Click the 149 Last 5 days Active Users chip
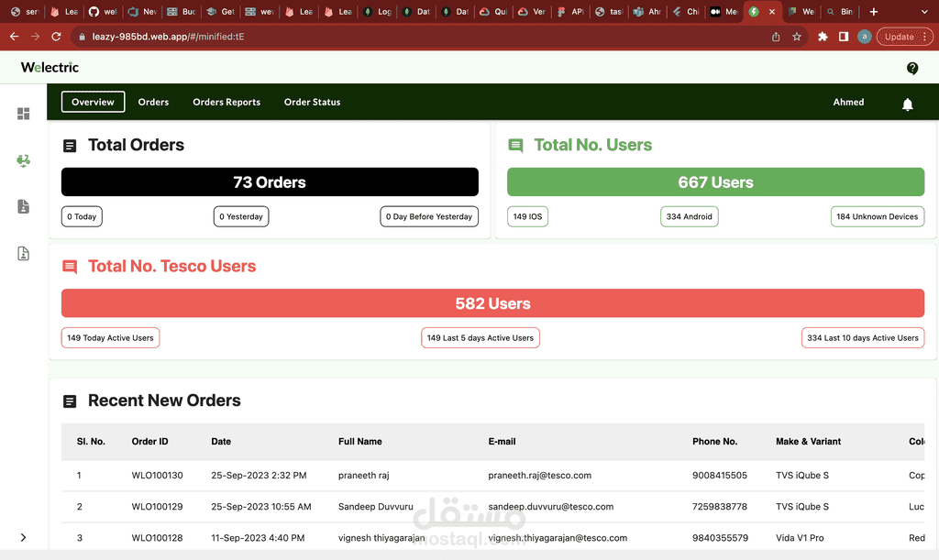This screenshot has width=939, height=560. click(x=481, y=337)
